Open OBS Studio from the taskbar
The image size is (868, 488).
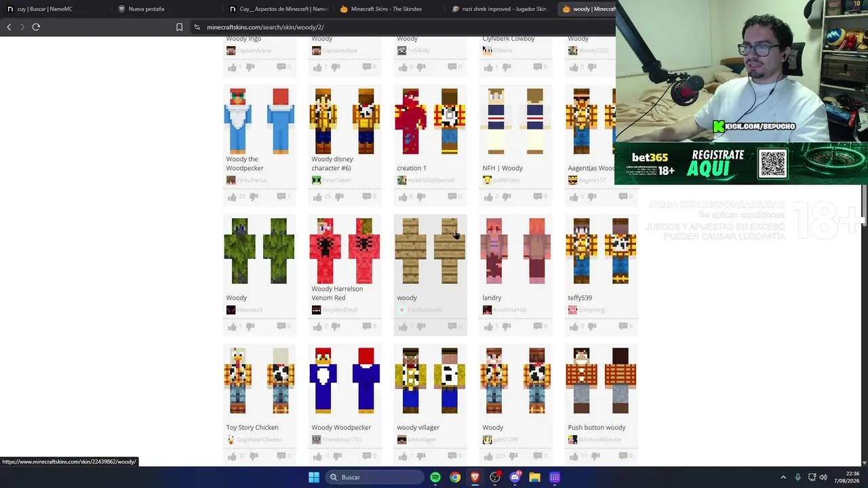tap(495, 477)
